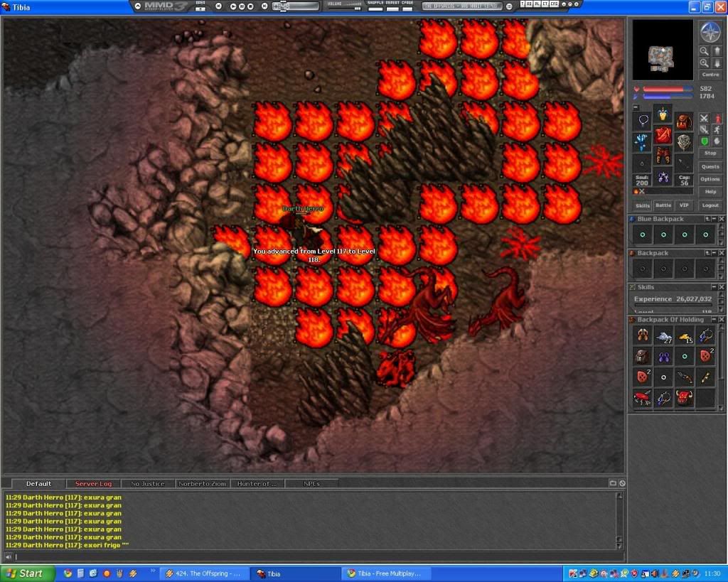The image size is (728, 582).
Task: Click the Centre minimap button
Action: point(710,75)
